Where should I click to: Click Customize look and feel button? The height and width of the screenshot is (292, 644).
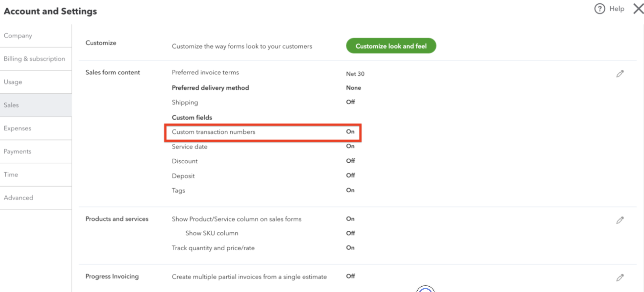coord(391,46)
